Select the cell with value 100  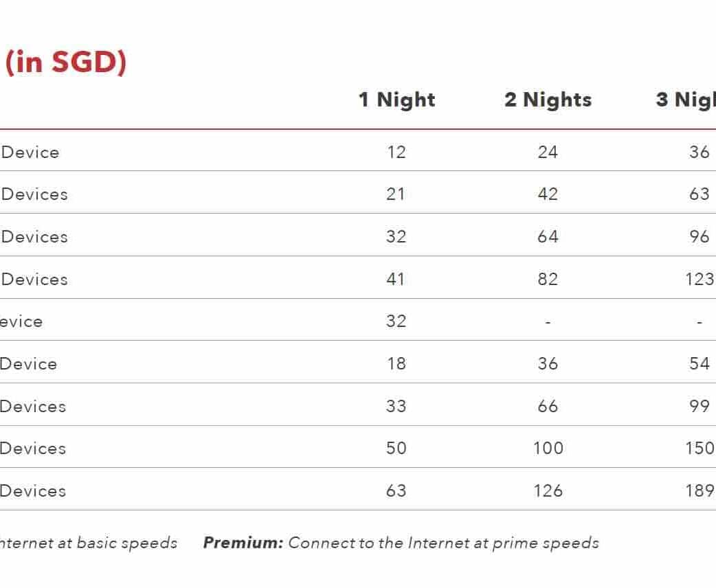coord(548,449)
